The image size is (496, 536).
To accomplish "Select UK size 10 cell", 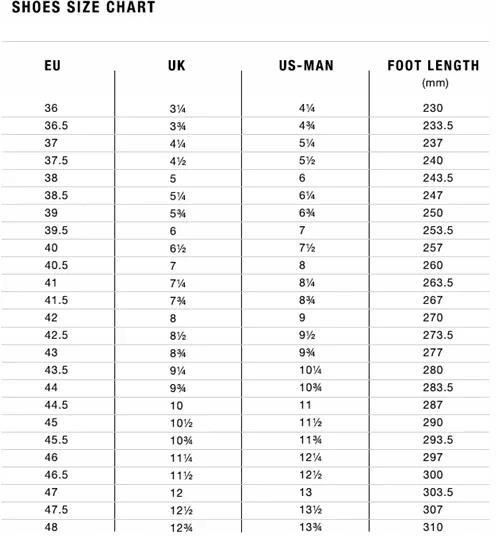I will pyautogui.click(x=177, y=406).
